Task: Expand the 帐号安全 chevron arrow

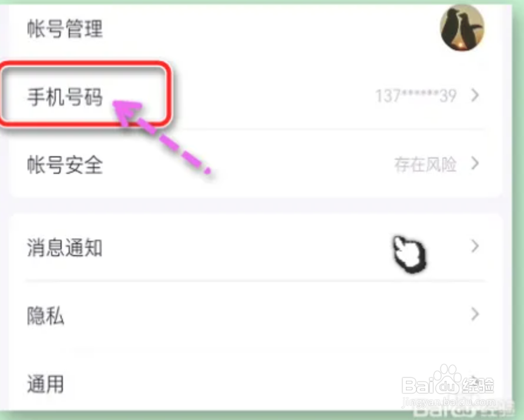Action: tap(475, 164)
